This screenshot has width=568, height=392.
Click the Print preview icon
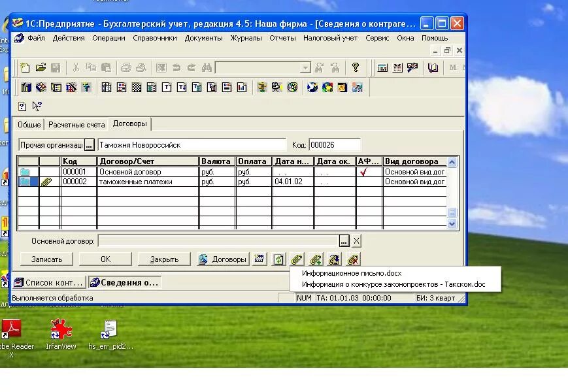[141, 68]
